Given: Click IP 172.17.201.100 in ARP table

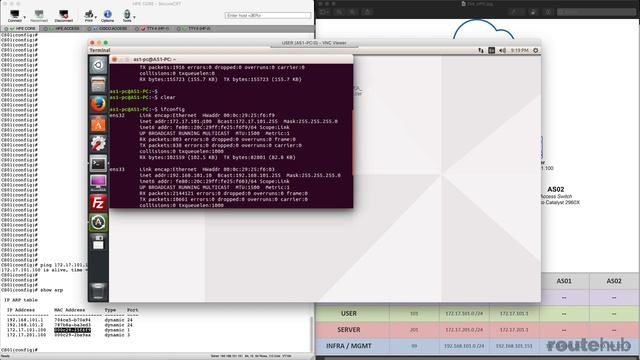Looking at the screenshot, I should (x=26, y=335).
